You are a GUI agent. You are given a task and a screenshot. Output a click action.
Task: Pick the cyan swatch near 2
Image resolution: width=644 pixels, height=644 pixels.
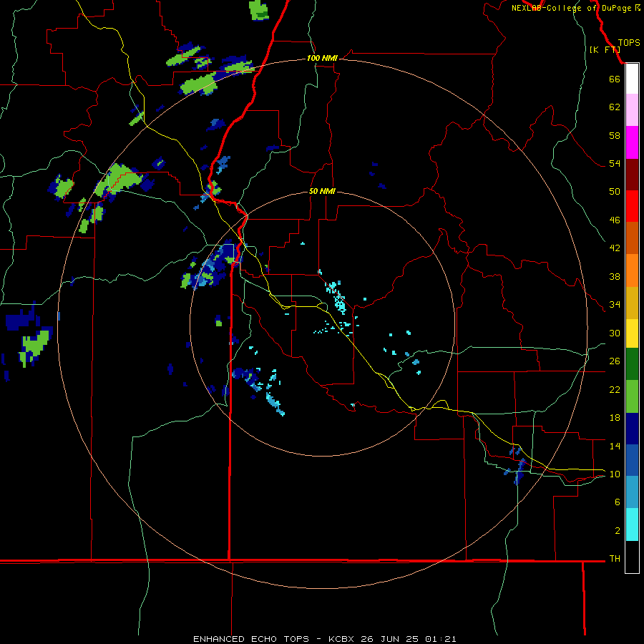[x=632, y=525]
